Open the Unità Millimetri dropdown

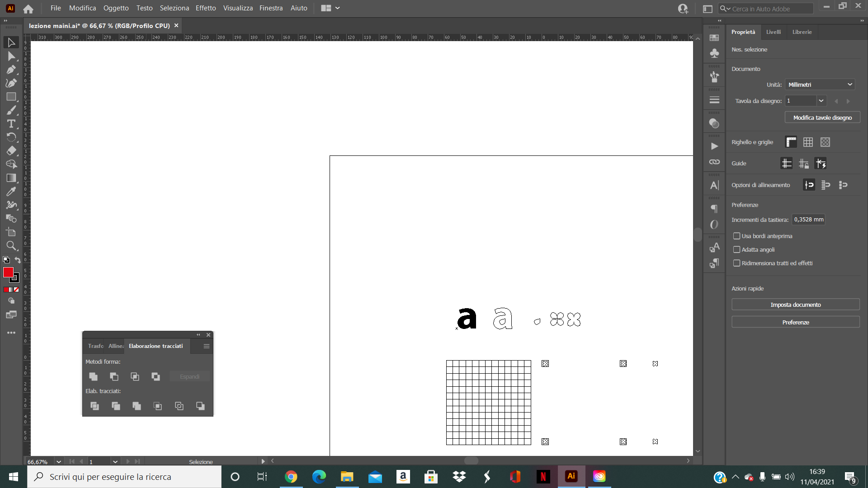[820, 84]
